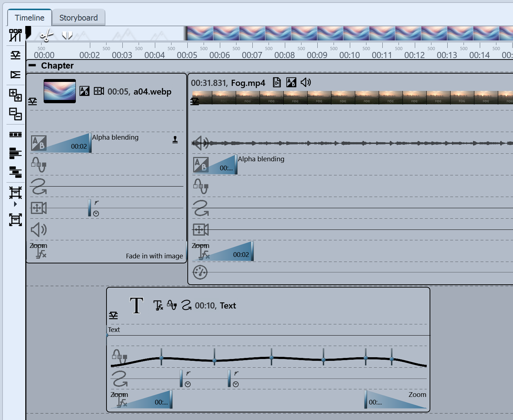Viewport: 513px width, 420px height.
Task: Select the Timeline tab
Action: pos(29,17)
